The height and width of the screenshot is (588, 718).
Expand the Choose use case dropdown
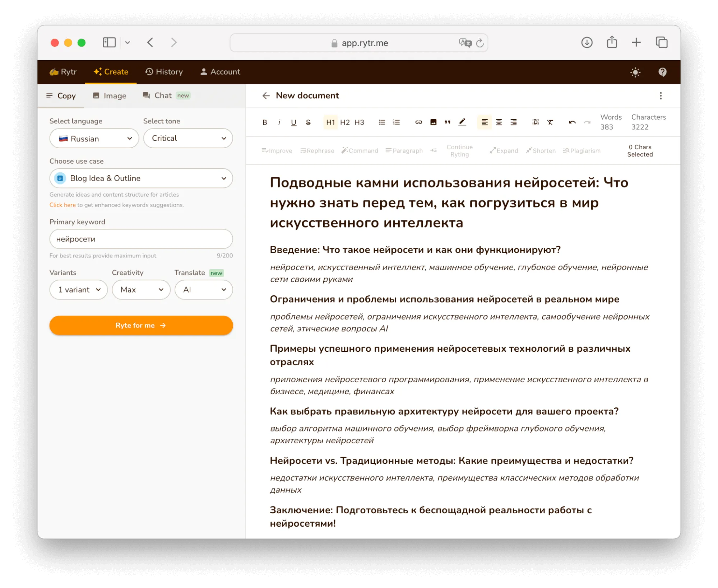(x=141, y=178)
